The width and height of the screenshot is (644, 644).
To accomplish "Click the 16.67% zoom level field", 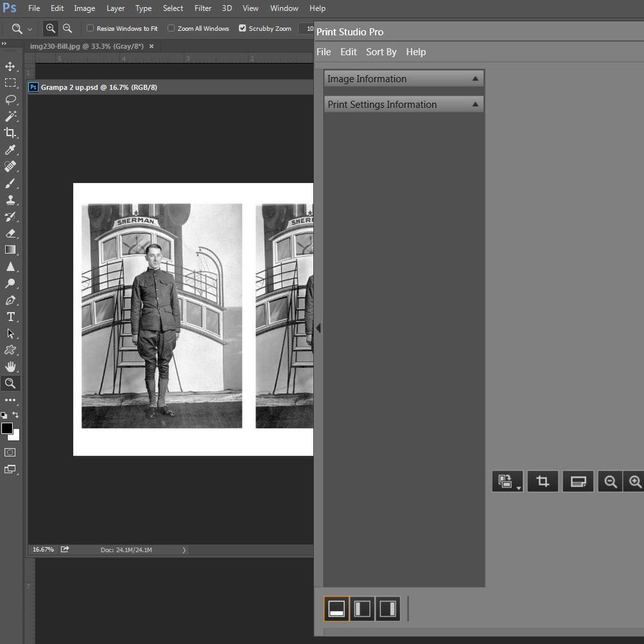I will coord(43,550).
